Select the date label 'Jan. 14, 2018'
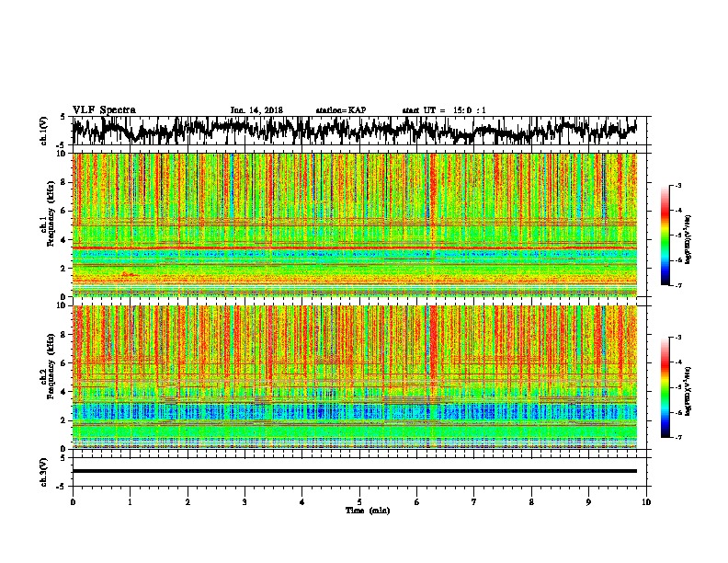Viewport: 728px width, 563px height. 256,110
